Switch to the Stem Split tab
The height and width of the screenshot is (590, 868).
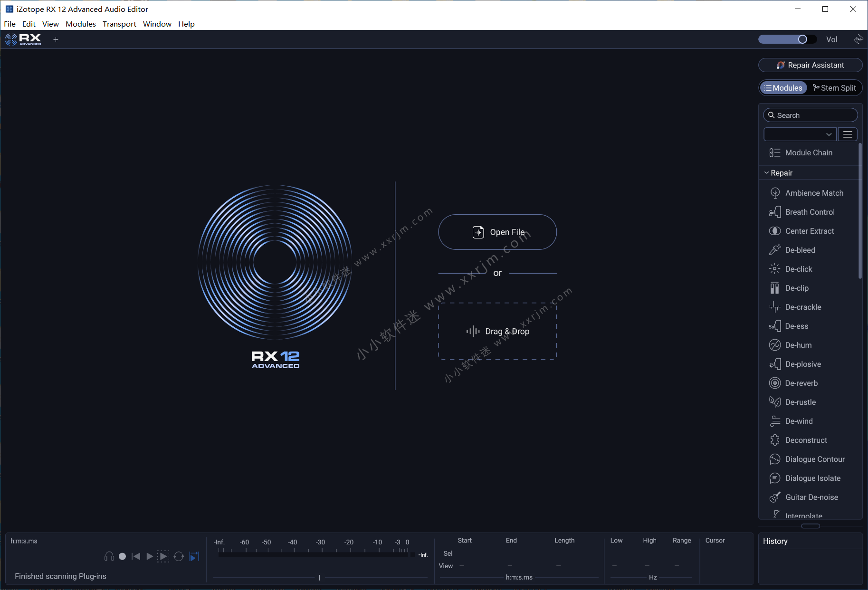point(834,88)
